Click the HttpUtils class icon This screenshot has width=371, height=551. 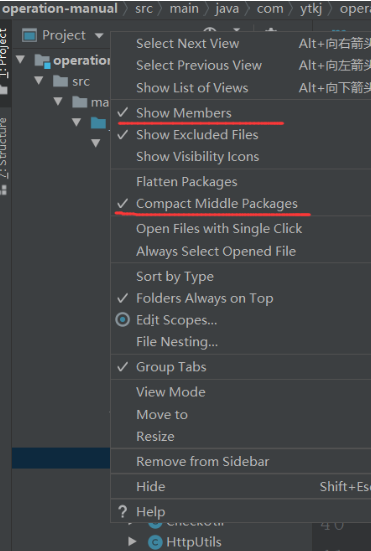pos(155,542)
